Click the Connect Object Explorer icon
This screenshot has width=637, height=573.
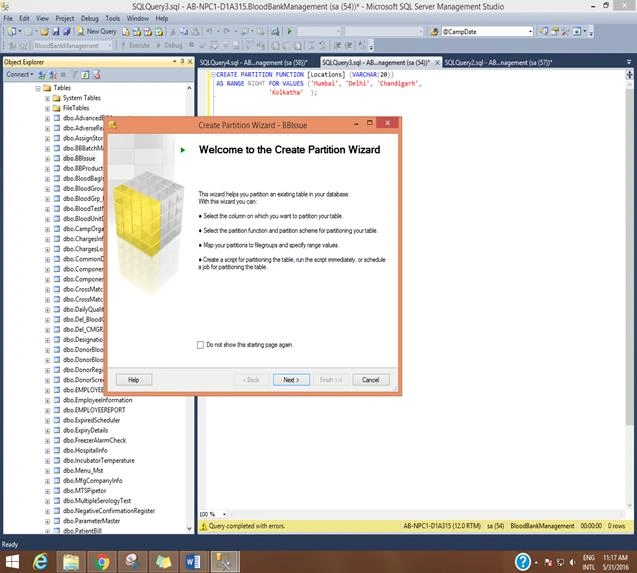pos(42,75)
